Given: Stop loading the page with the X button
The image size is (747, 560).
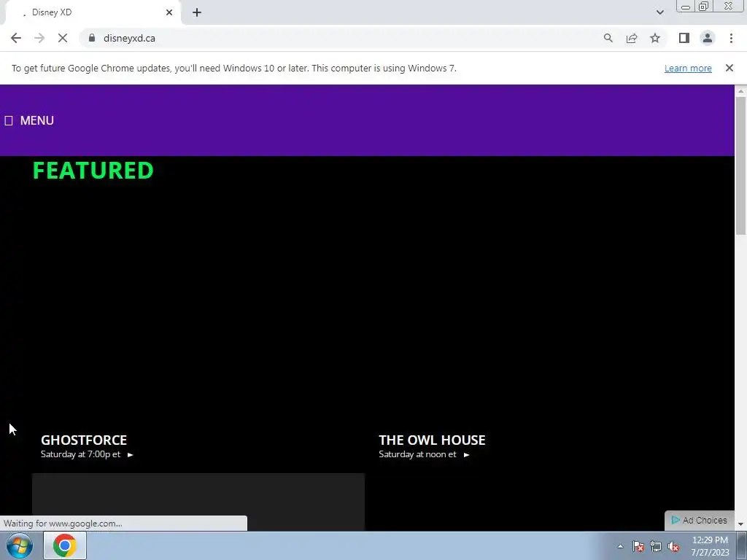Looking at the screenshot, I should point(63,38).
